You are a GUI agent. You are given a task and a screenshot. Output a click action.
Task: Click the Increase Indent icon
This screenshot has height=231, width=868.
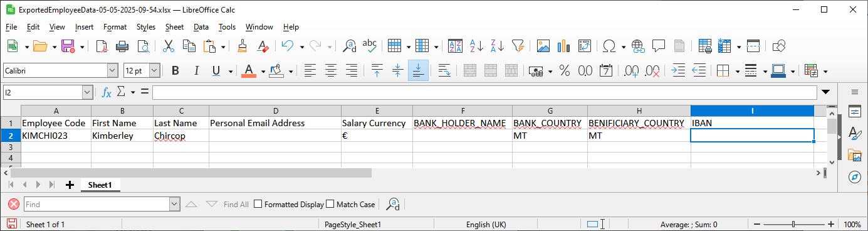[678, 70]
